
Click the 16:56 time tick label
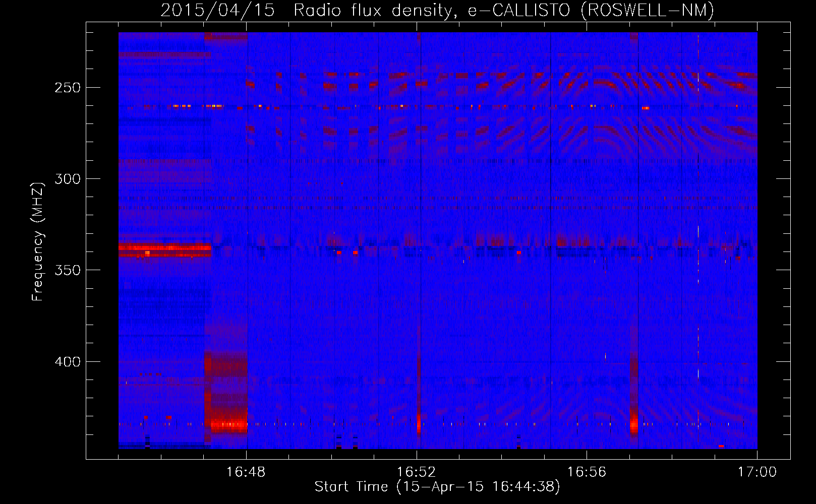[x=587, y=472]
